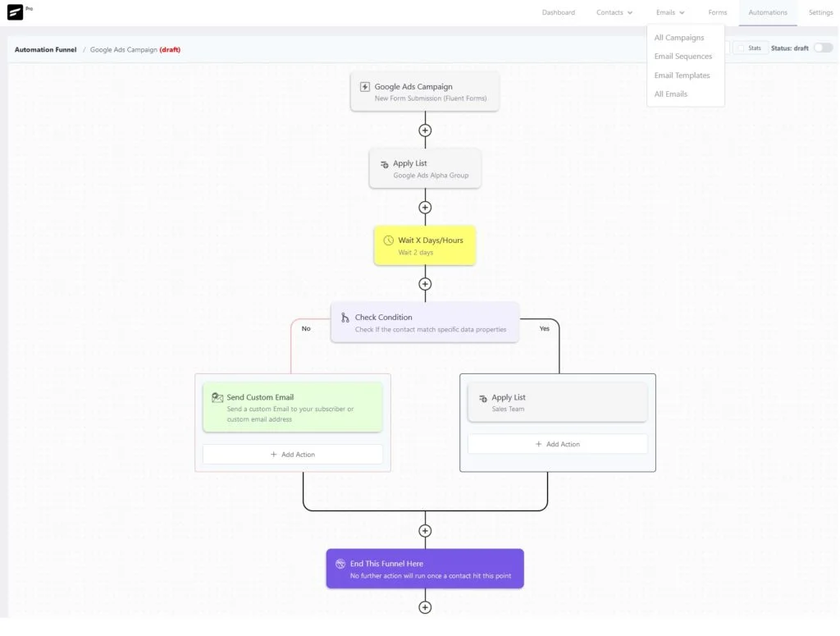Click the list icon on Google Ads Alpha Group block
Screen dimensions: 840x636
click(x=384, y=164)
